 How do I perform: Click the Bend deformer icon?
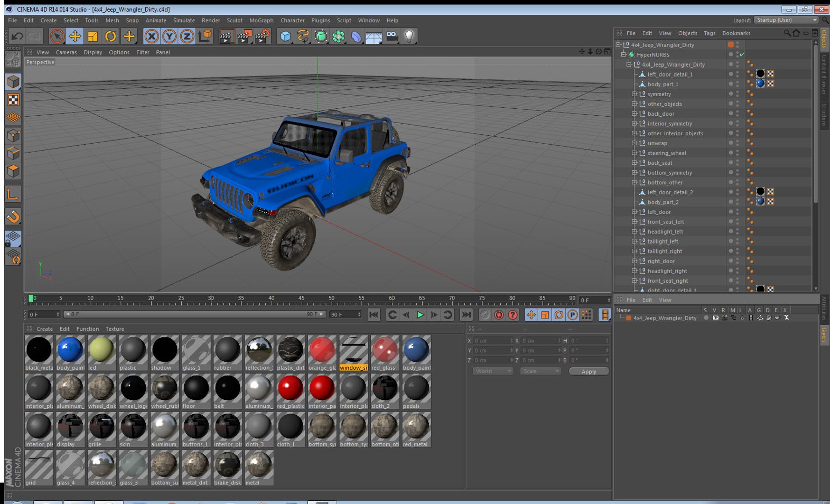coord(356,36)
